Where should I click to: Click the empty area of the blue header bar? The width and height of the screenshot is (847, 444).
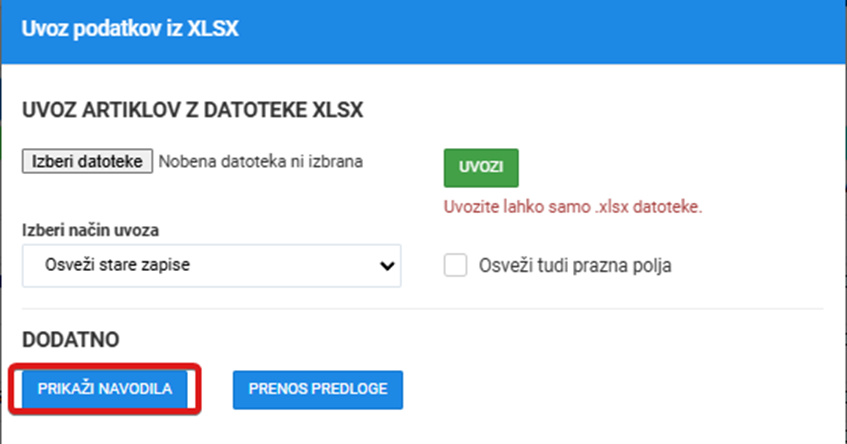[x=540, y=31]
